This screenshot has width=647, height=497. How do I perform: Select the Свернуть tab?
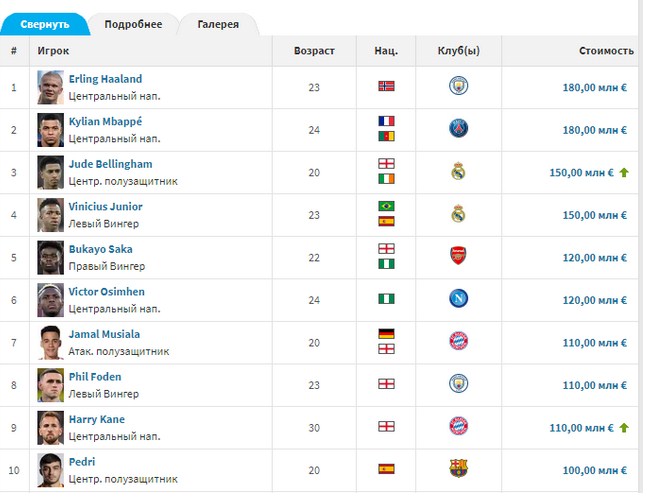pos(45,24)
